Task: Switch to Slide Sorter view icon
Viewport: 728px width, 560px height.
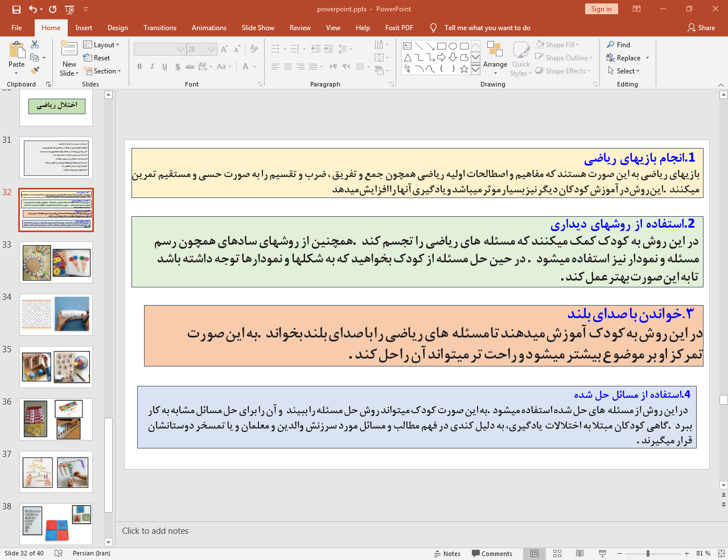Action: coord(557,553)
